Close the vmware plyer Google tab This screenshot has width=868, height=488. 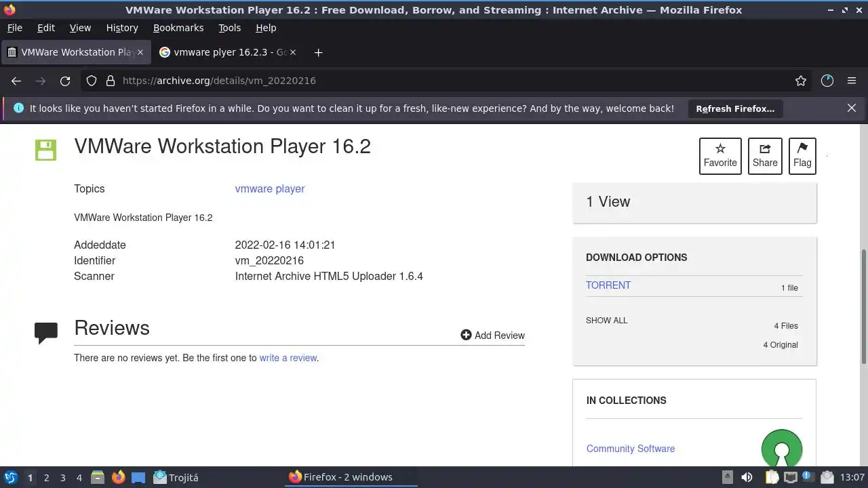point(294,52)
